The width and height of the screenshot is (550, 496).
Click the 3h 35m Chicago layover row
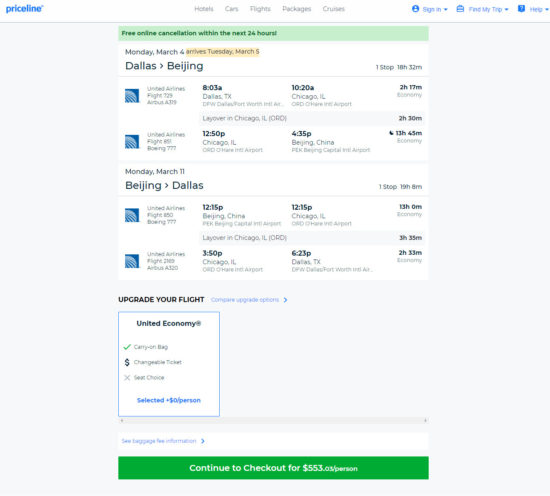(312, 238)
